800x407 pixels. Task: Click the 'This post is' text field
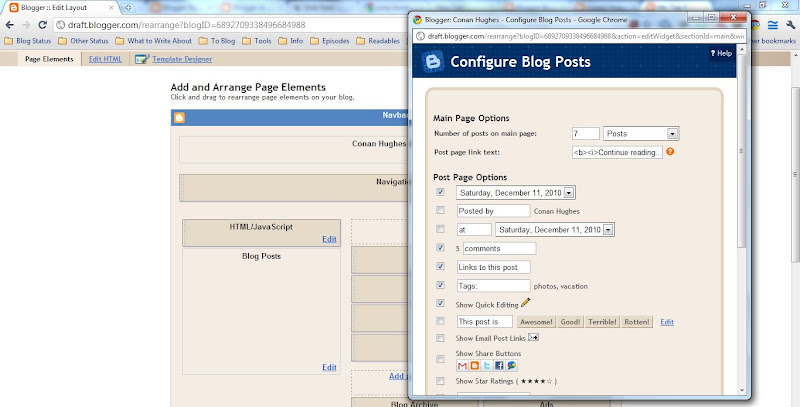point(485,321)
